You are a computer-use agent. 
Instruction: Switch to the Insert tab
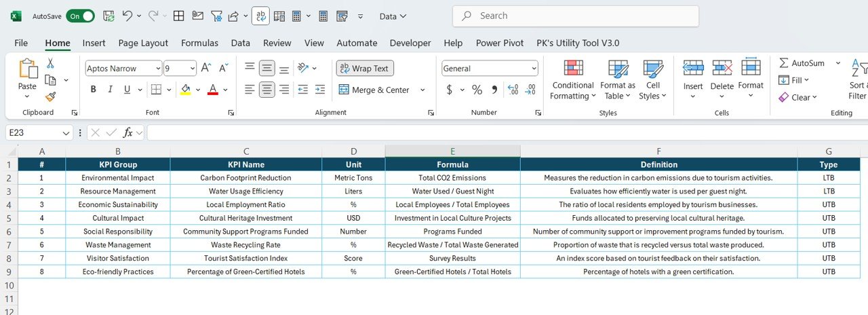94,43
